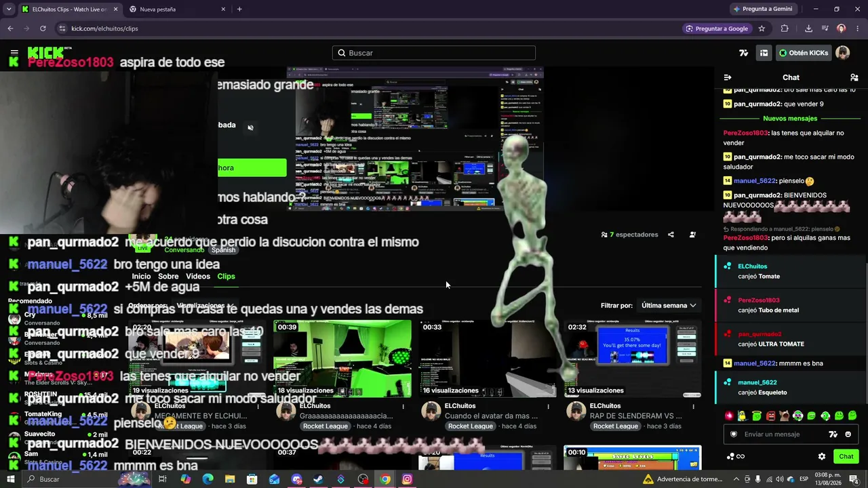This screenshot has height=488, width=868.
Task: Insert the screaming cat quick emote
Action: [784, 415]
